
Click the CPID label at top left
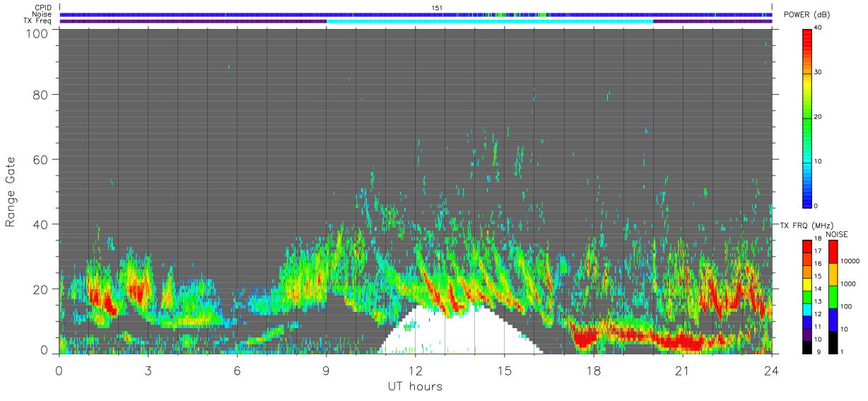tap(43, 7)
